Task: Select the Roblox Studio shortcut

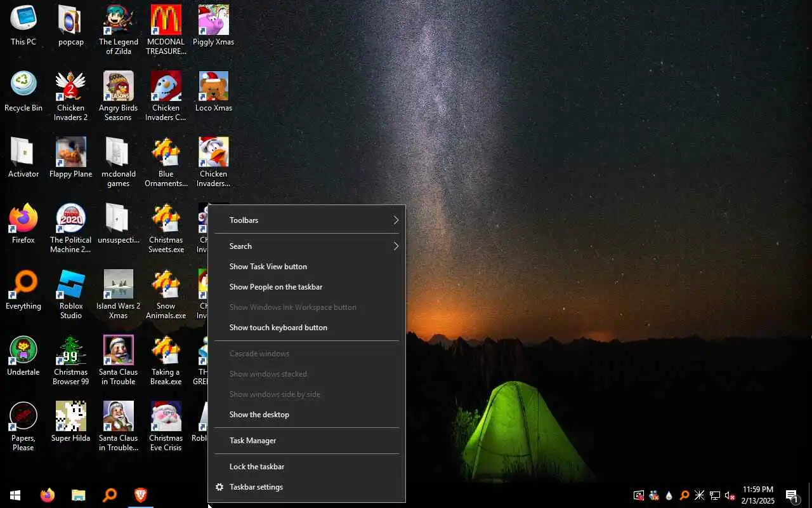Action: [x=71, y=295]
